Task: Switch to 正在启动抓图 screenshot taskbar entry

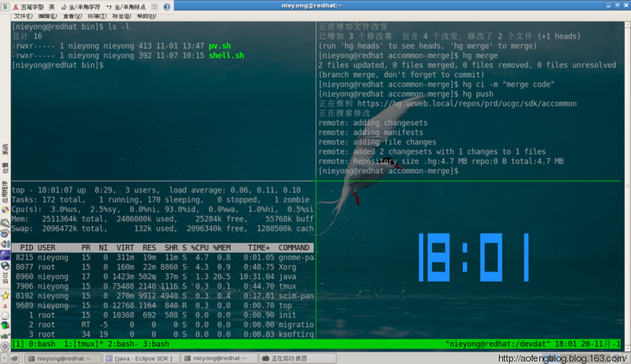Action: click(298, 358)
